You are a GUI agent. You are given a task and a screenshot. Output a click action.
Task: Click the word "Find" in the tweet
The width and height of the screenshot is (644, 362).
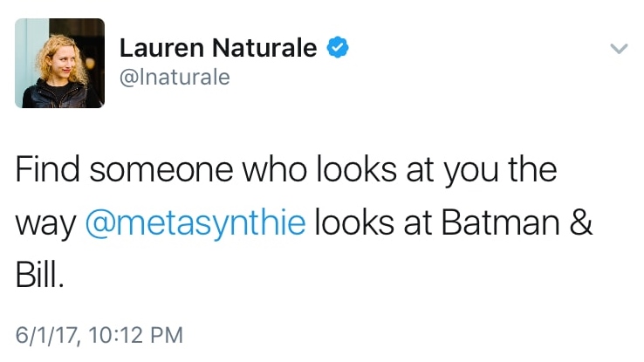pos(46,168)
